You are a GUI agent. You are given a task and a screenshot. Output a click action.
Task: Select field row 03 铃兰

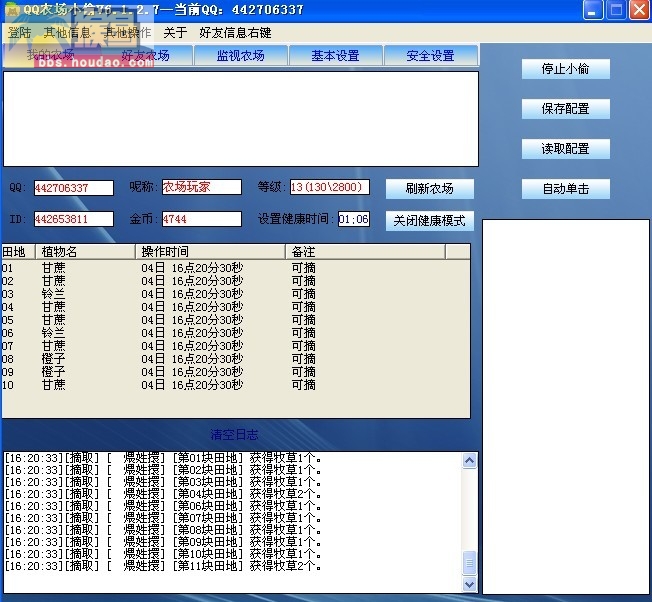236,294
